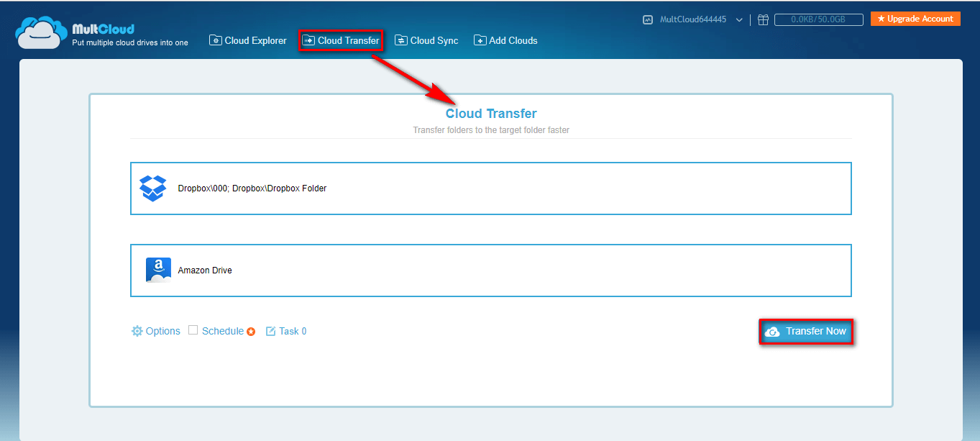
Task: Click the orange premium star badge
Action: tap(251, 332)
